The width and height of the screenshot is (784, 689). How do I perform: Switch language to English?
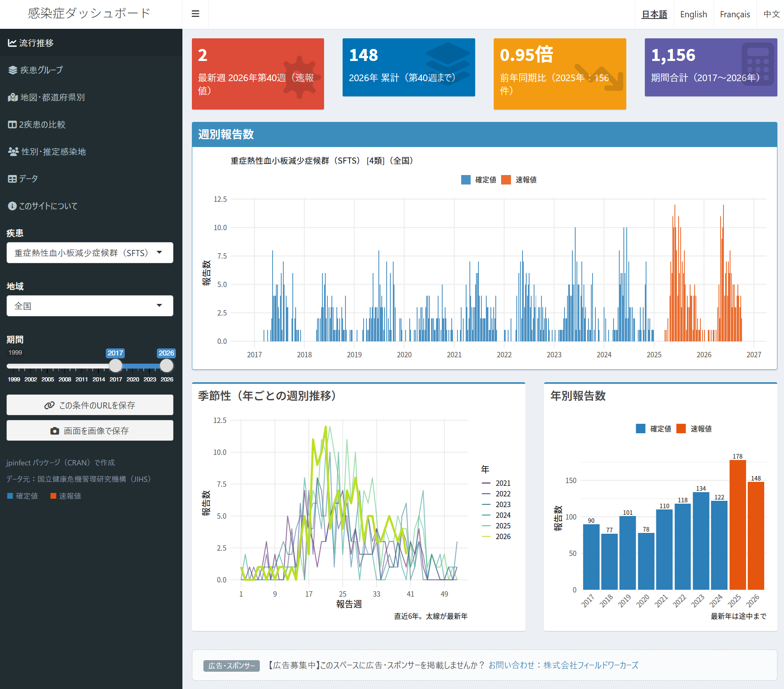(693, 14)
